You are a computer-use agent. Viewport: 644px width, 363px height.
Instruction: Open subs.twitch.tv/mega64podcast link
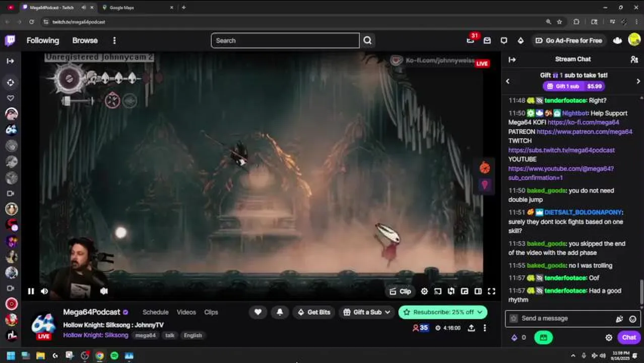[x=561, y=150]
